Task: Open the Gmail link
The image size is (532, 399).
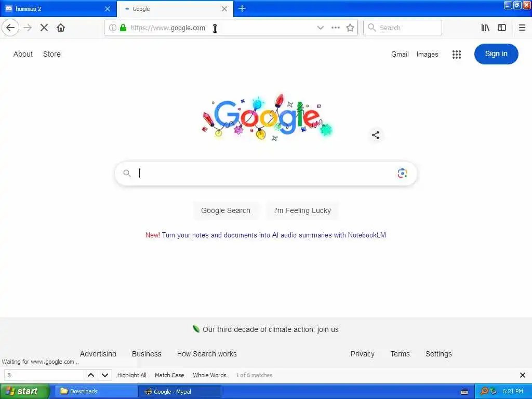Action: point(400,54)
